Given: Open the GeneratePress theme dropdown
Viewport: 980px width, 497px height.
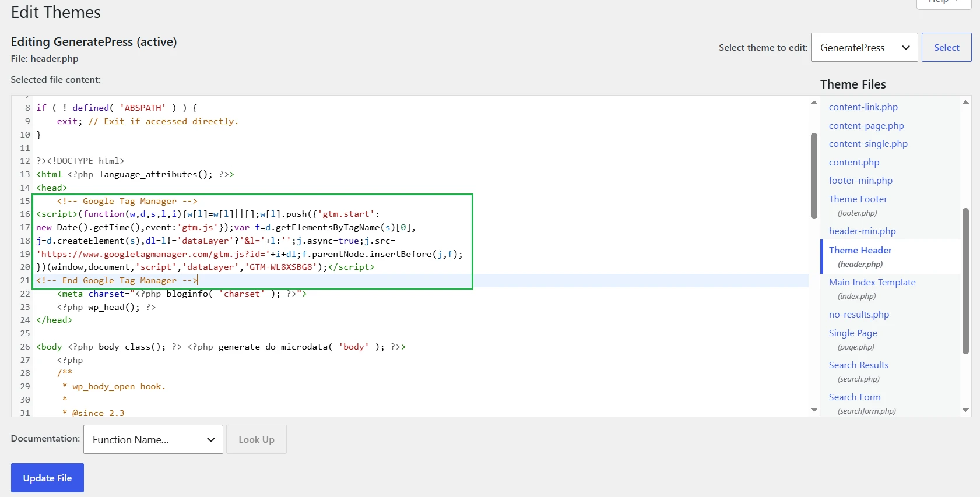Looking at the screenshot, I should pos(864,47).
